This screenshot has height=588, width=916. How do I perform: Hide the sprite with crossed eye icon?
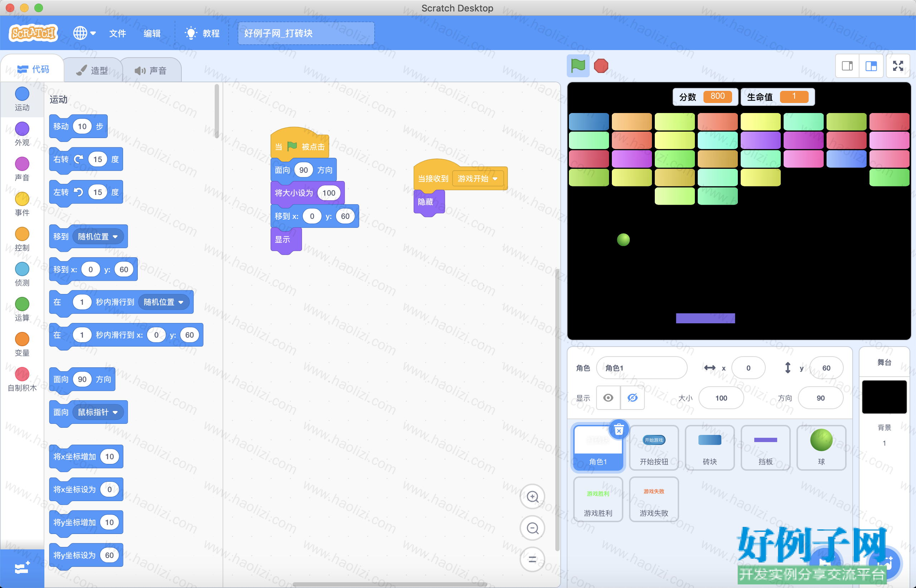(x=633, y=398)
